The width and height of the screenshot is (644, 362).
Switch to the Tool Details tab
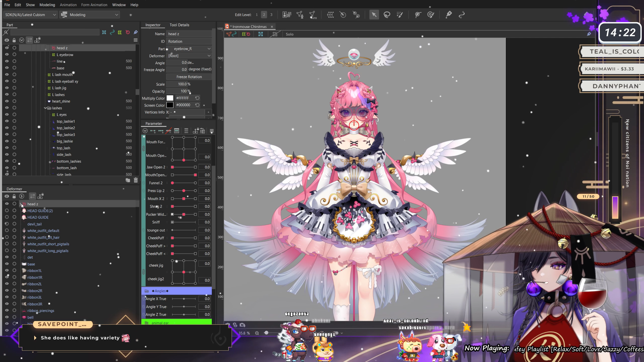coord(179,25)
